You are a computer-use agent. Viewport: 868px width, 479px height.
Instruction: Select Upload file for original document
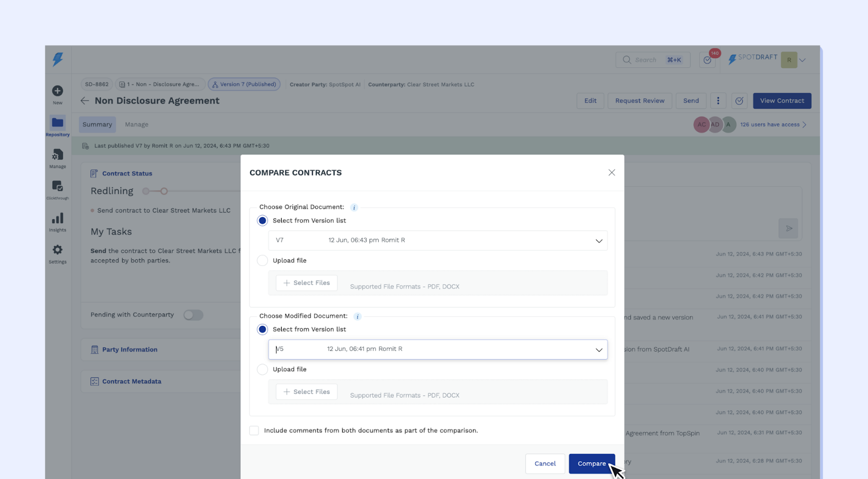pos(263,261)
